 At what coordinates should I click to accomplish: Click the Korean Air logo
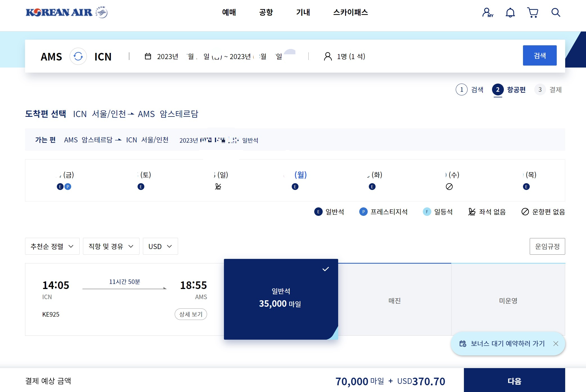click(66, 12)
